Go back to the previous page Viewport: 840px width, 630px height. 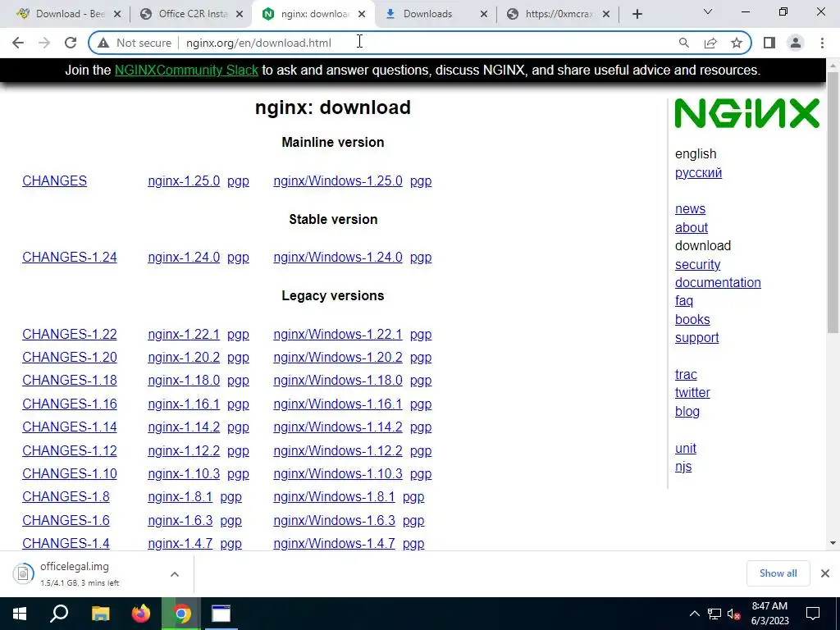pos(18,43)
